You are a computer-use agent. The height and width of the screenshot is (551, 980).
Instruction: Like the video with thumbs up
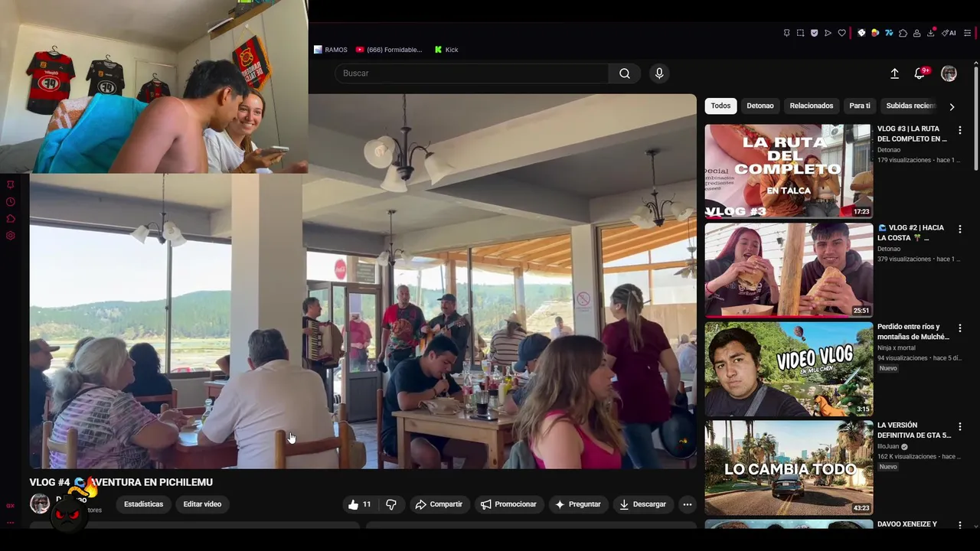coord(358,504)
